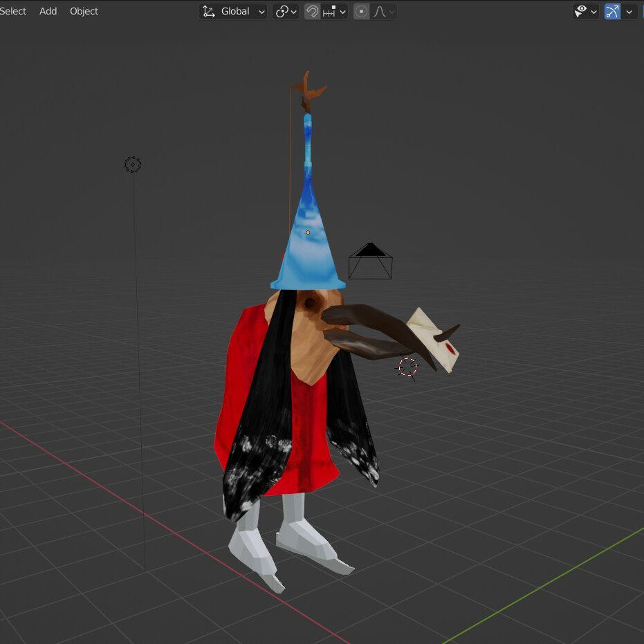This screenshot has height=644, width=644.
Task: Click the red-white 3D cursor
Action: click(x=408, y=367)
